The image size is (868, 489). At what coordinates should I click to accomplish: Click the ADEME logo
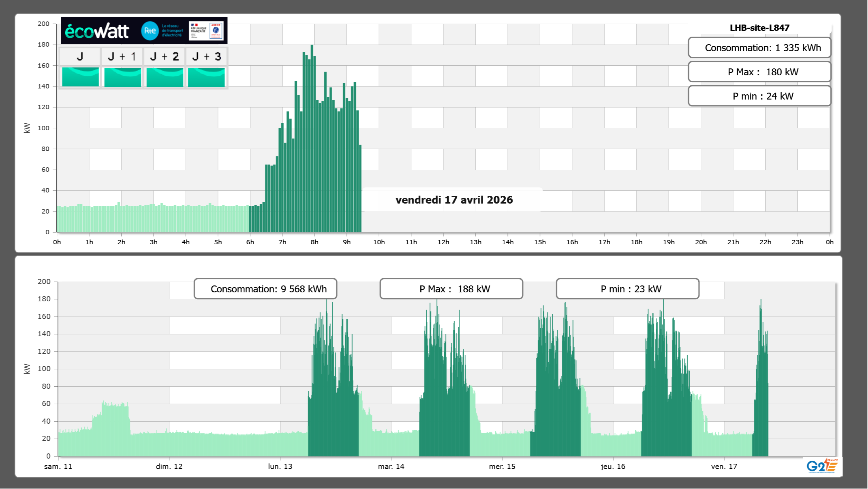(x=216, y=31)
